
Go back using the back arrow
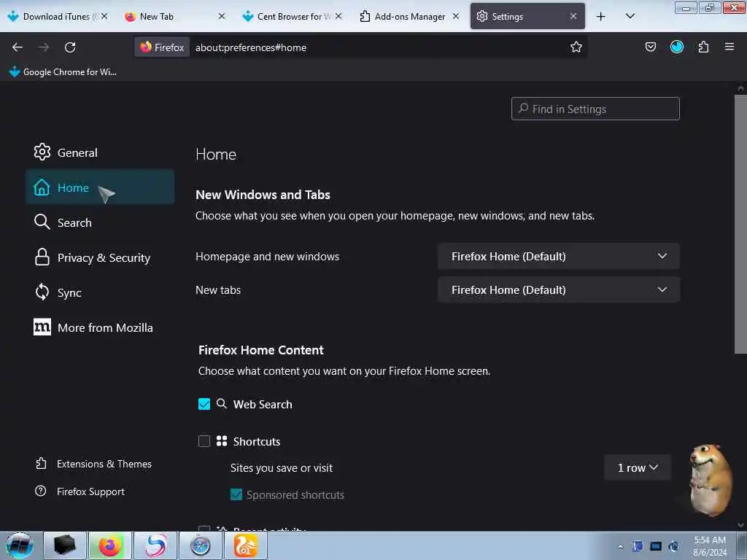pyautogui.click(x=18, y=47)
